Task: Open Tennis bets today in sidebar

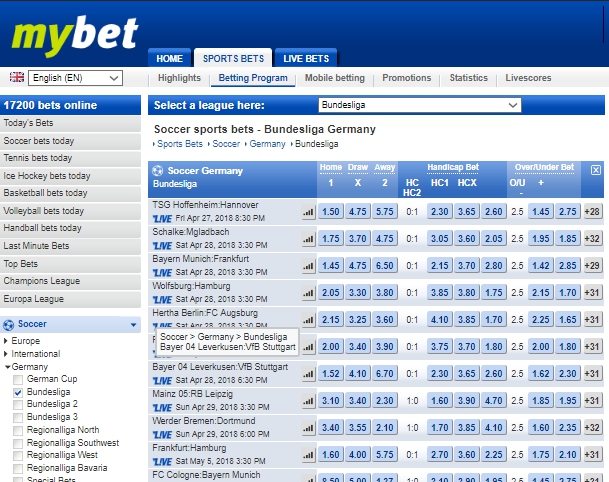Action: coord(70,158)
